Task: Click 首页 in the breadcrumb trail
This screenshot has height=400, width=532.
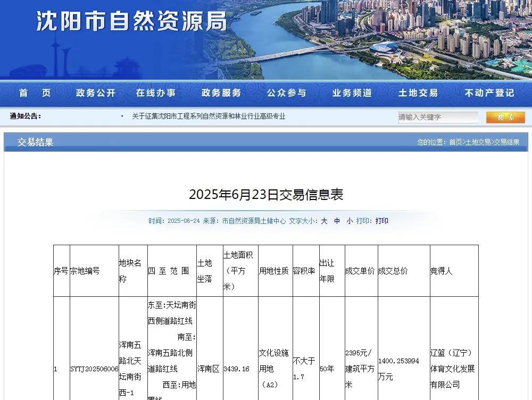Action: click(x=455, y=142)
